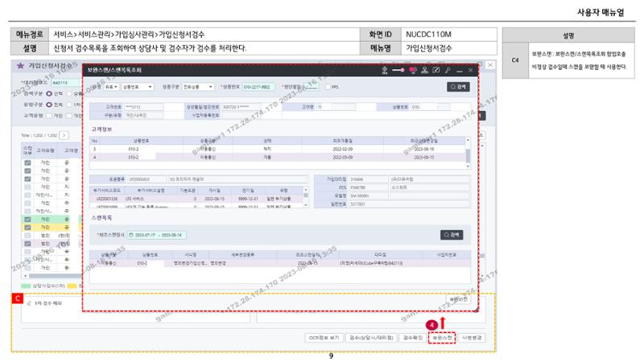
Task: Select row No 3 in 고객정보 table
Action: (x=277, y=149)
